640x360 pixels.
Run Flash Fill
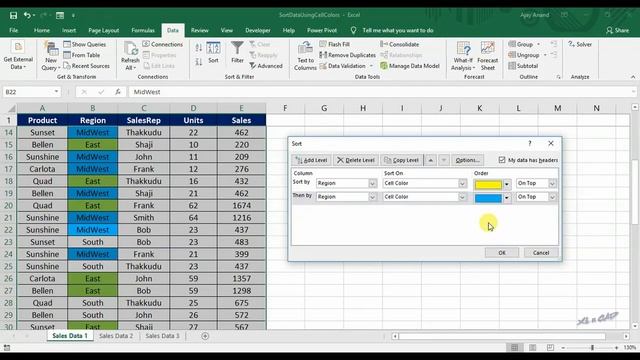335,44
